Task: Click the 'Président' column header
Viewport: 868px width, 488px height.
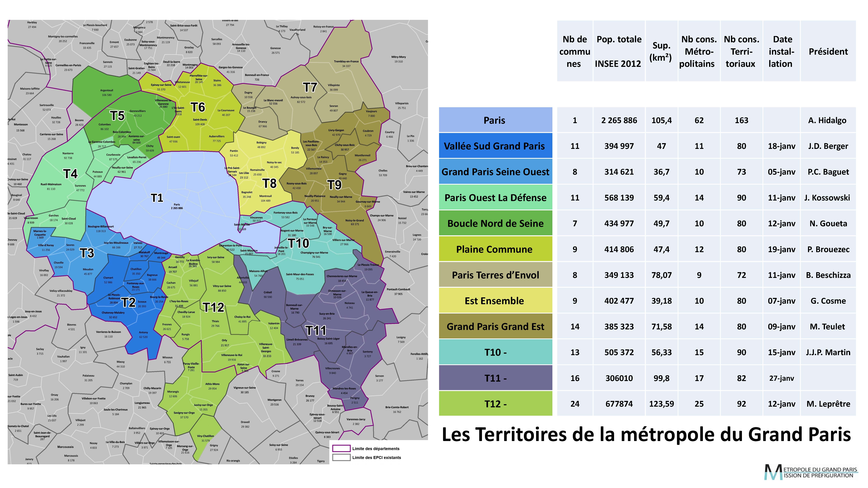Action: tap(828, 51)
